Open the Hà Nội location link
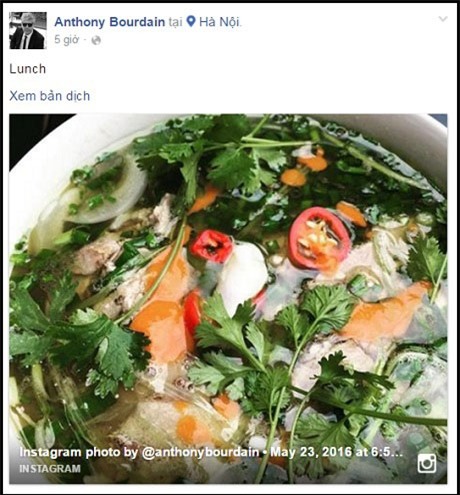 [x=219, y=22]
